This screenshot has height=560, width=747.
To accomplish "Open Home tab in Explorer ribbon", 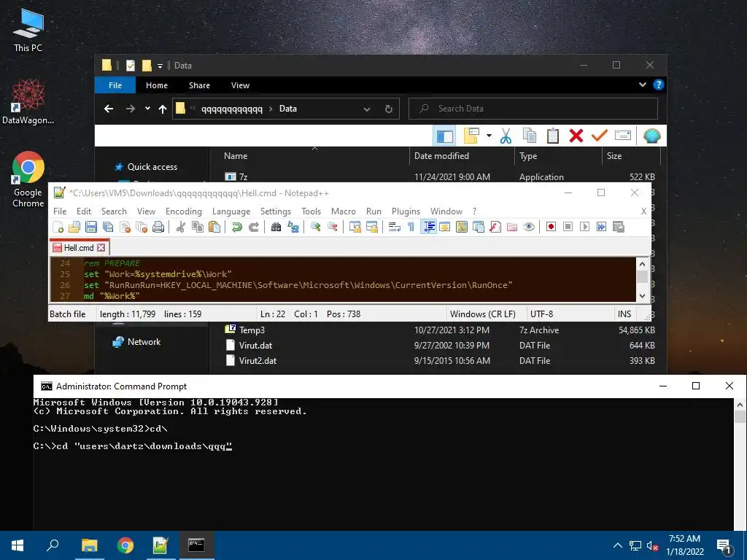I will [157, 85].
